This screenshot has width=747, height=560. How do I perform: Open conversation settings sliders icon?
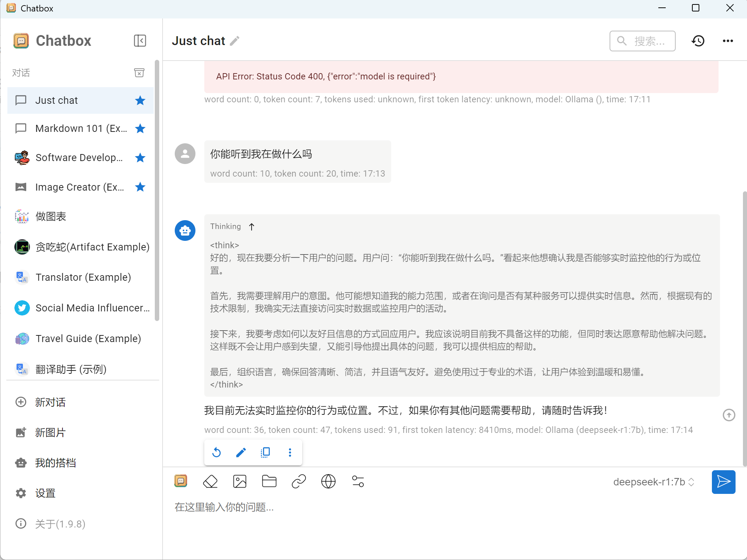pyautogui.click(x=358, y=482)
